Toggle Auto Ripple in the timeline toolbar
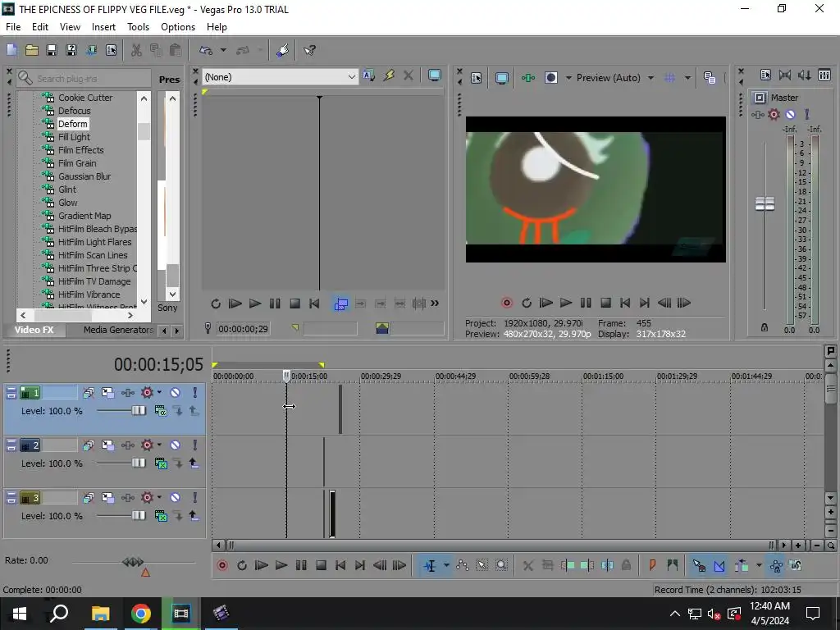Viewport: 840px width, 630px height. click(x=742, y=566)
